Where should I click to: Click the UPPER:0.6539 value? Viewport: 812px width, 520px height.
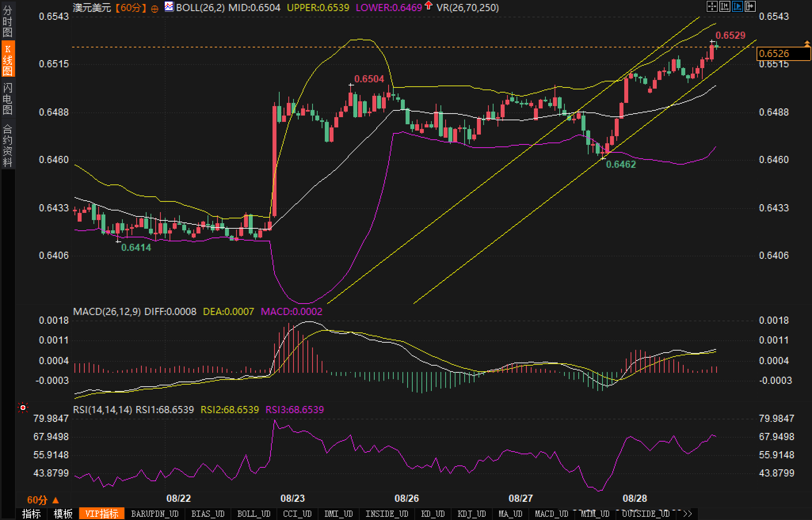[x=318, y=8]
